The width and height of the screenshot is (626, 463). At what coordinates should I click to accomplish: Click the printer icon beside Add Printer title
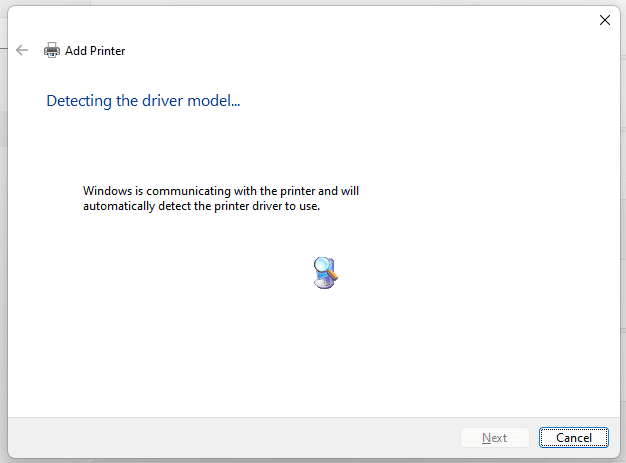52,50
